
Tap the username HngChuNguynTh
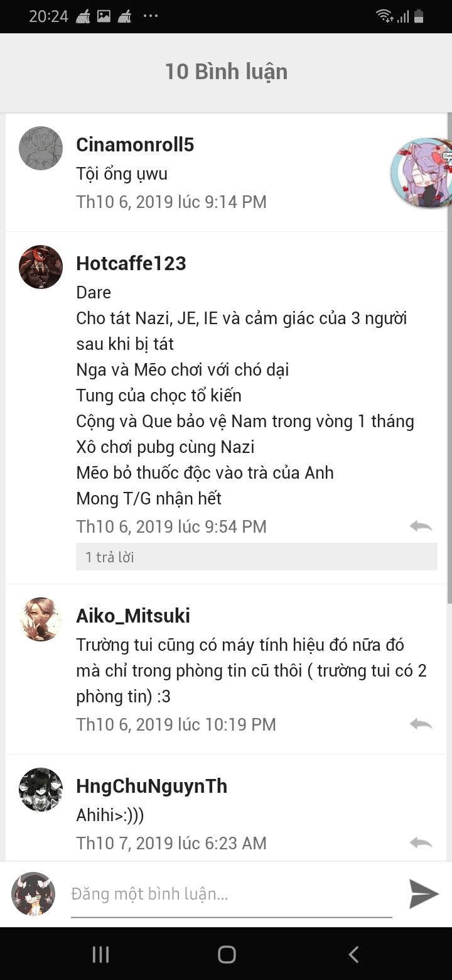click(151, 787)
